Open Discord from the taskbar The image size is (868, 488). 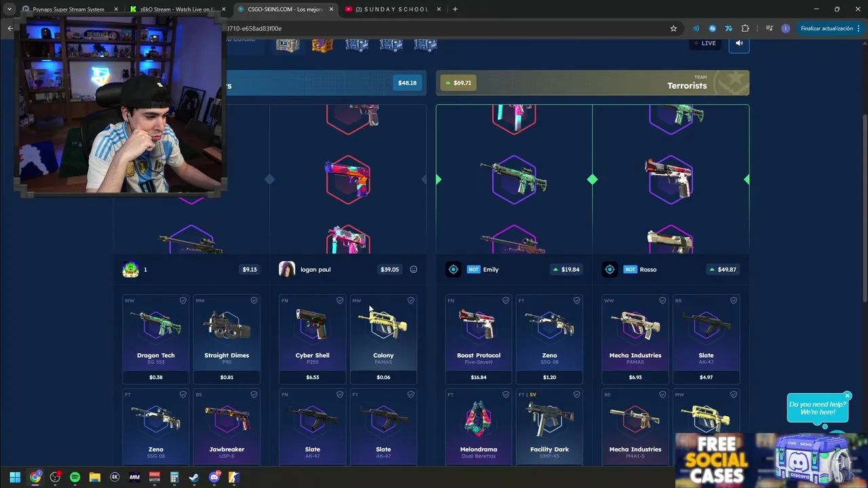pyautogui.click(x=214, y=477)
